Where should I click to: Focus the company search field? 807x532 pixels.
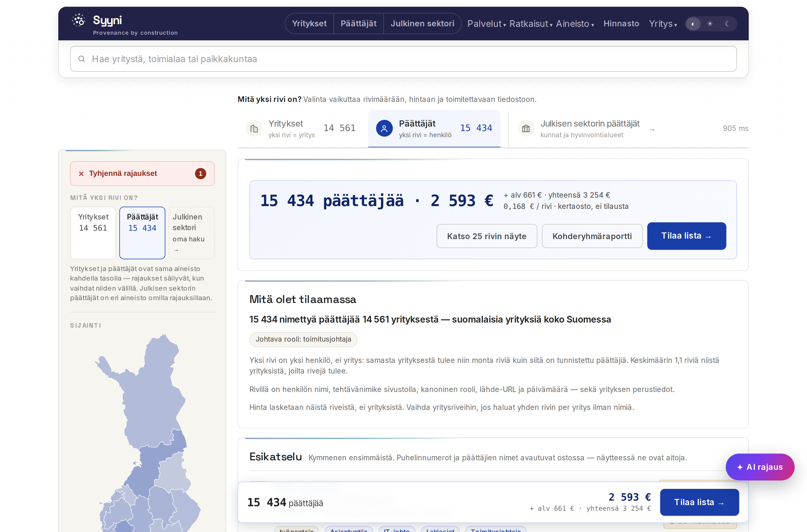pos(403,59)
